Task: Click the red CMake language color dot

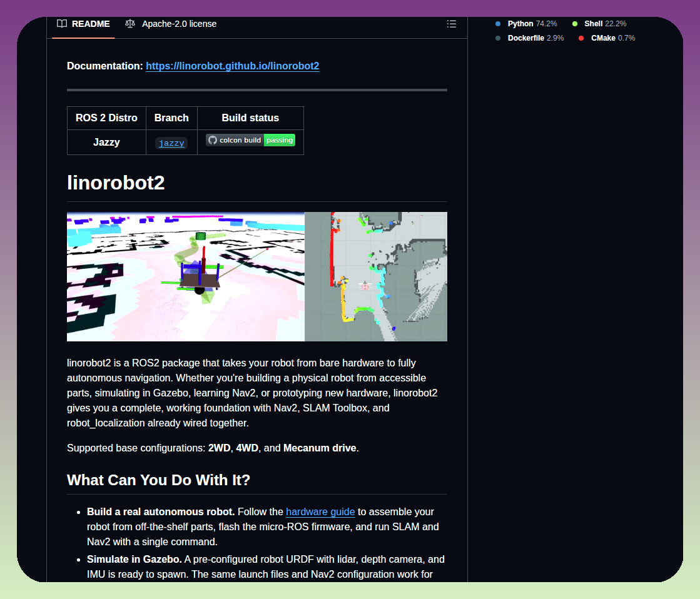Action: [x=581, y=38]
